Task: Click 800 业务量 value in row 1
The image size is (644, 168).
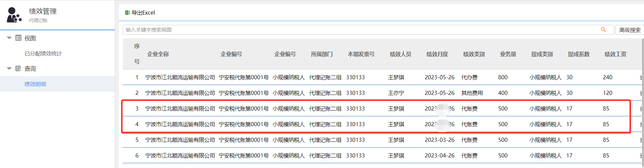Action: click(503, 77)
